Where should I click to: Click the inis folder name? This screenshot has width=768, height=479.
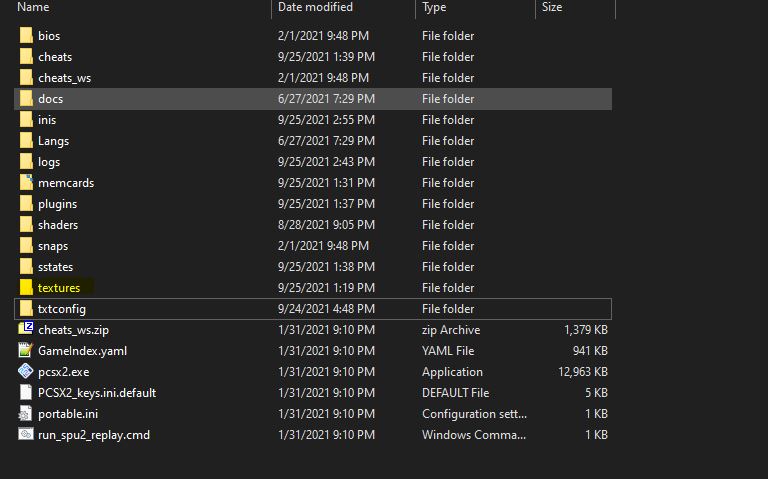tap(47, 120)
